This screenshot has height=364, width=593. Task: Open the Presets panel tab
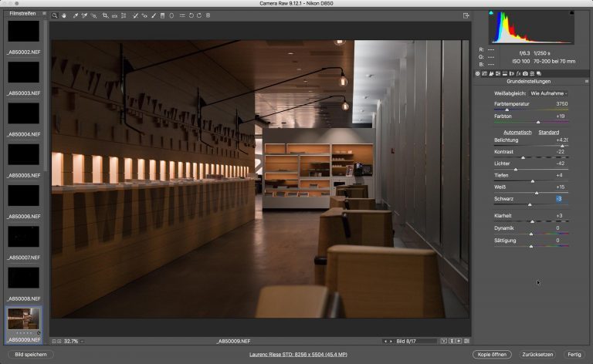pos(532,73)
